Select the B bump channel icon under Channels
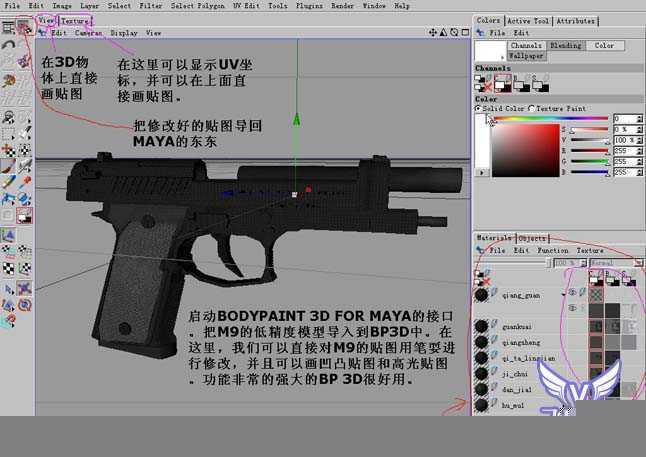The width and height of the screenshot is (646, 457). click(x=521, y=84)
